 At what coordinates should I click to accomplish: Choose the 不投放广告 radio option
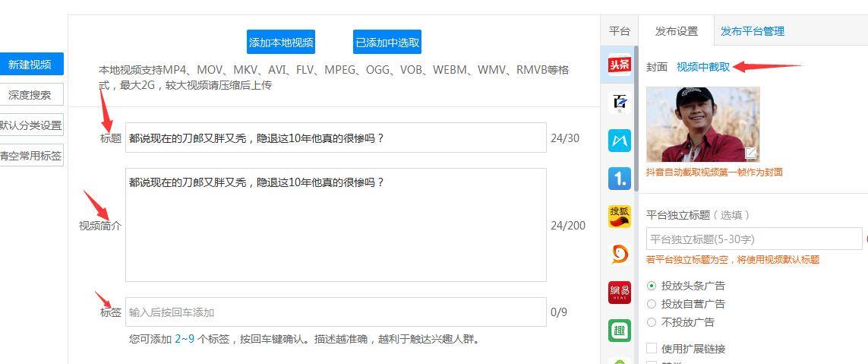click(x=652, y=322)
